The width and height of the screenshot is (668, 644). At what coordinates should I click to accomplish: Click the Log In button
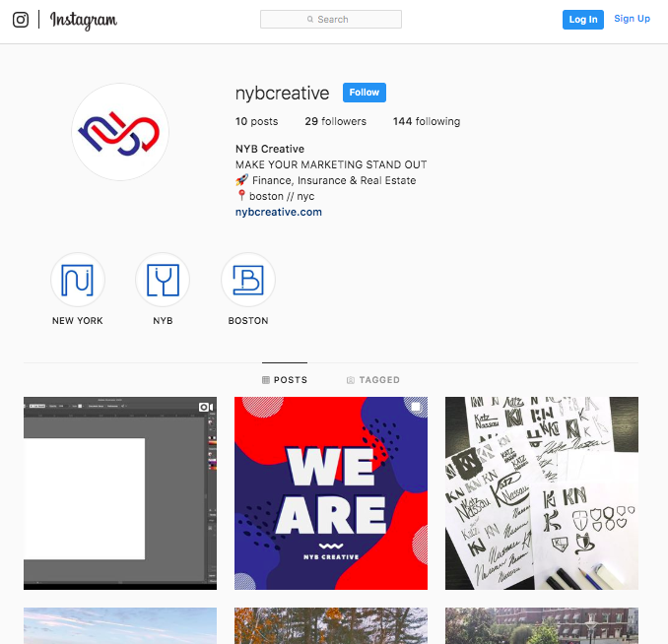[583, 20]
